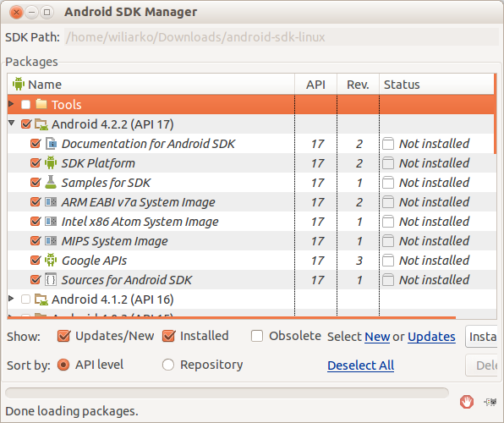
Task: Click the Google APIs add-on icon
Action: click(x=51, y=261)
